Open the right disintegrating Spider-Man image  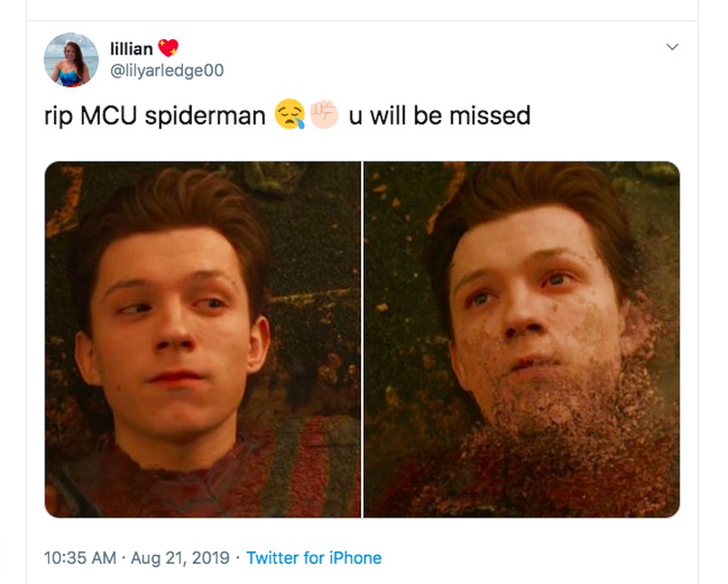(521, 339)
